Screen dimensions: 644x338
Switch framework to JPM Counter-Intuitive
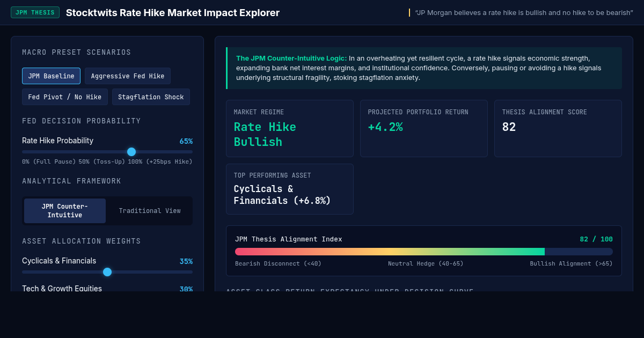[x=65, y=211]
